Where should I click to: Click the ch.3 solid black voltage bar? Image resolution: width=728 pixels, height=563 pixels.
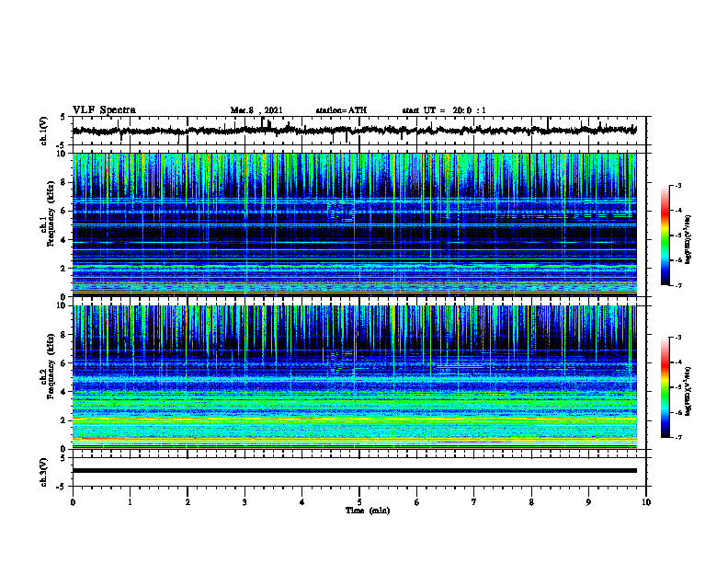pyautogui.click(x=354, y=471)
